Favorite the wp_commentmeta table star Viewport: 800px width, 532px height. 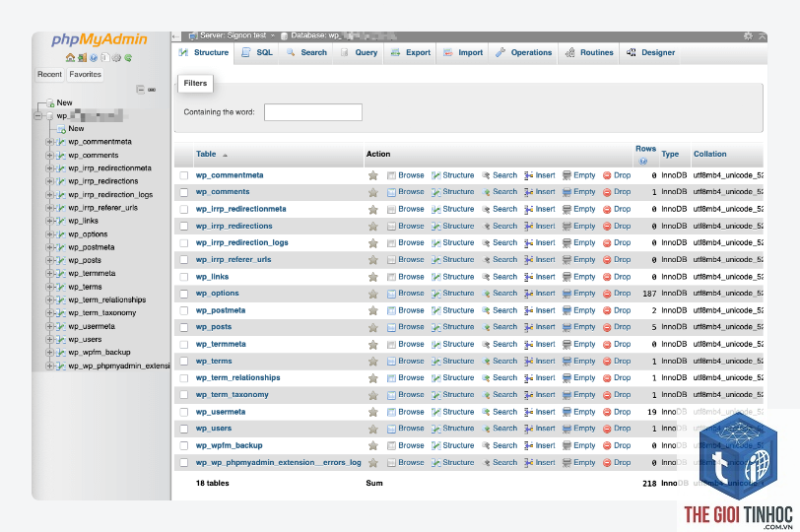pyautogui.click(x=373, y=175)
